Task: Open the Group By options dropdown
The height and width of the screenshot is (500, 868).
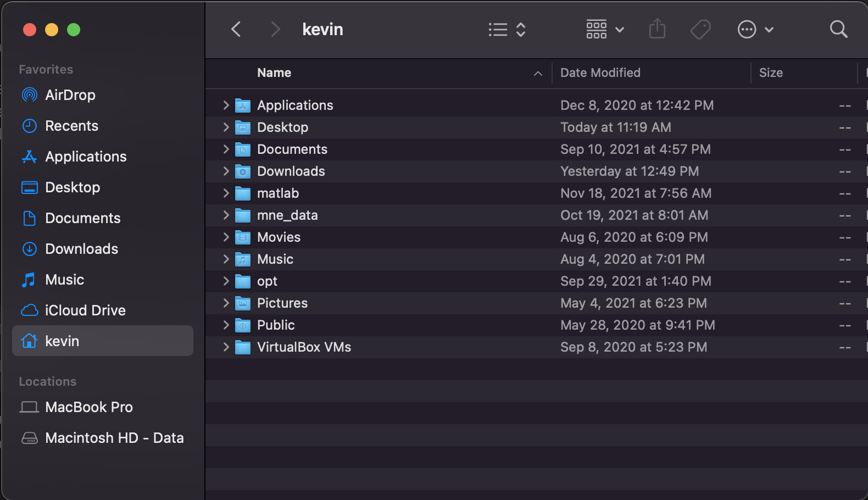Action: [x=605, y=30]
